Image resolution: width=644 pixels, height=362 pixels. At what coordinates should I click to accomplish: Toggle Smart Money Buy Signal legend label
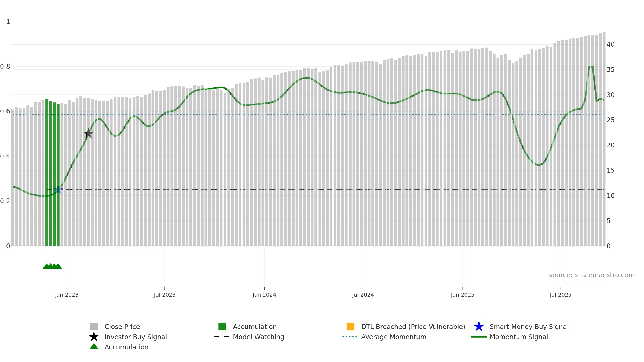click(x=529, y=327)
